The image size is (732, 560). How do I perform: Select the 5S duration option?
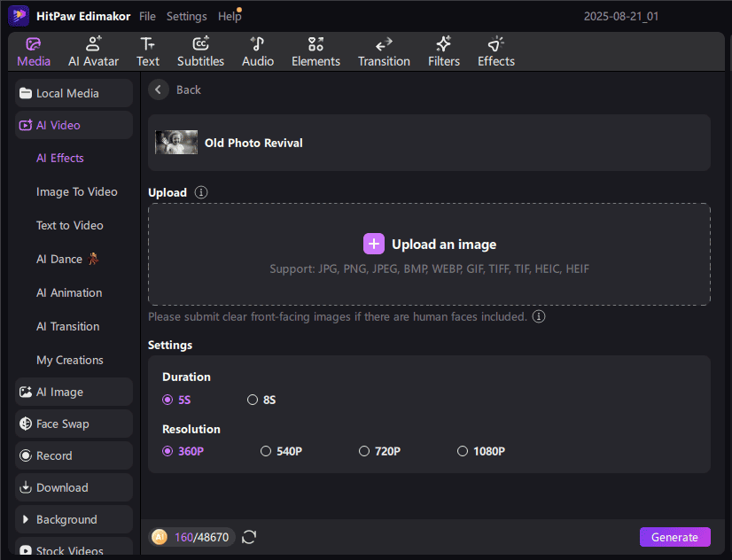point(176,400)
